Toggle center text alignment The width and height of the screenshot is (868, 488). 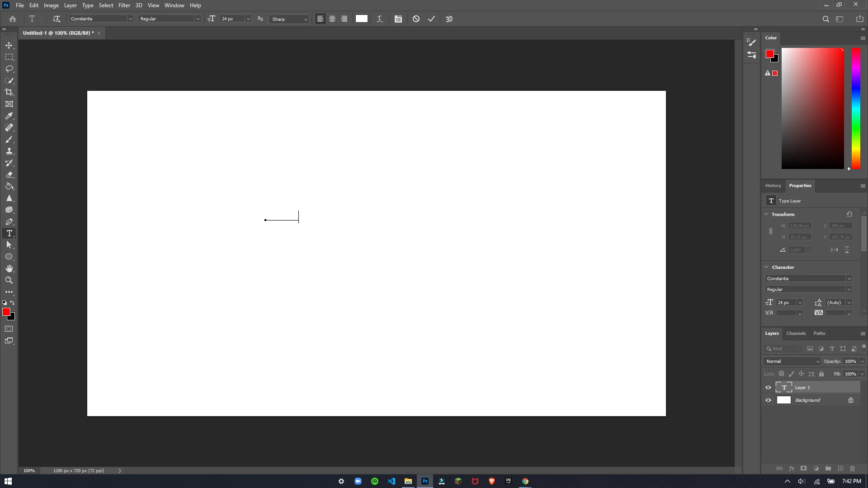332,19
